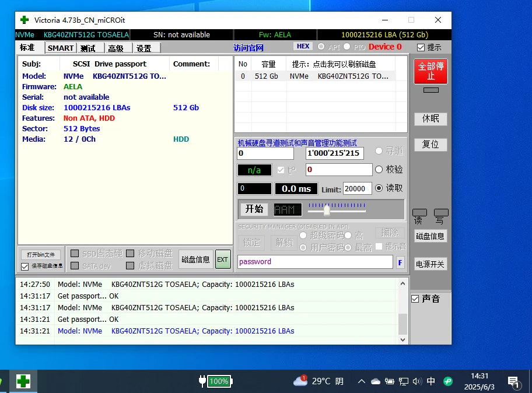
Task: Click the log scrollbar down arrow
Action: (402, 339)
